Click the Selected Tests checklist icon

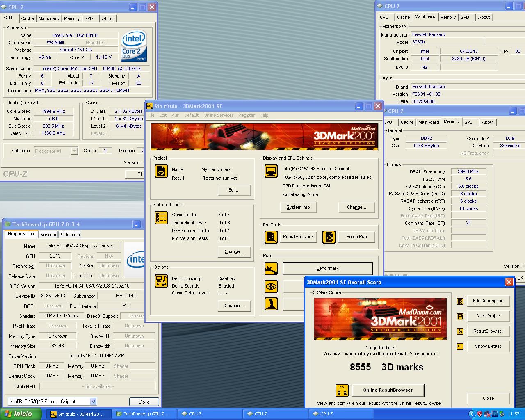click(x=161, y=218)
